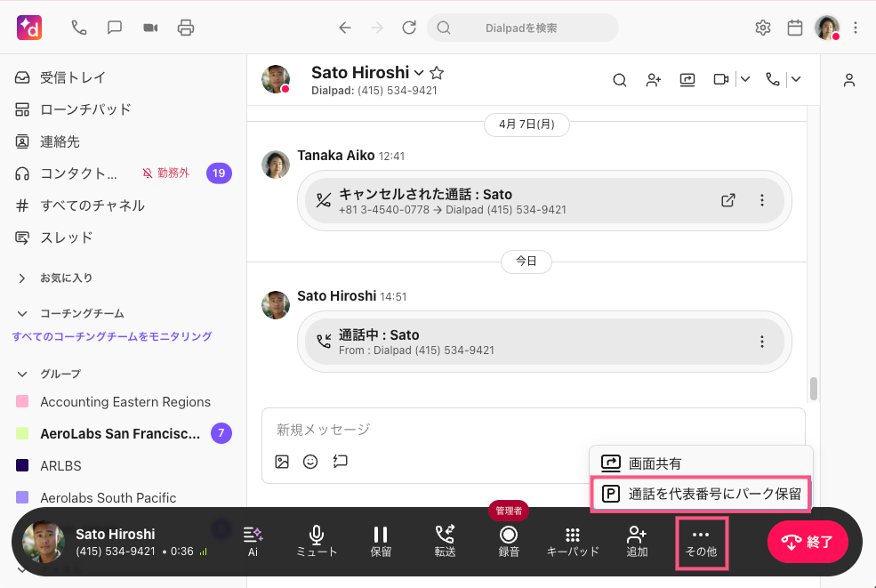Put call on hold with 保留
Screen dimensions: 876x588
pyautogui.click(x=381, y=541)
